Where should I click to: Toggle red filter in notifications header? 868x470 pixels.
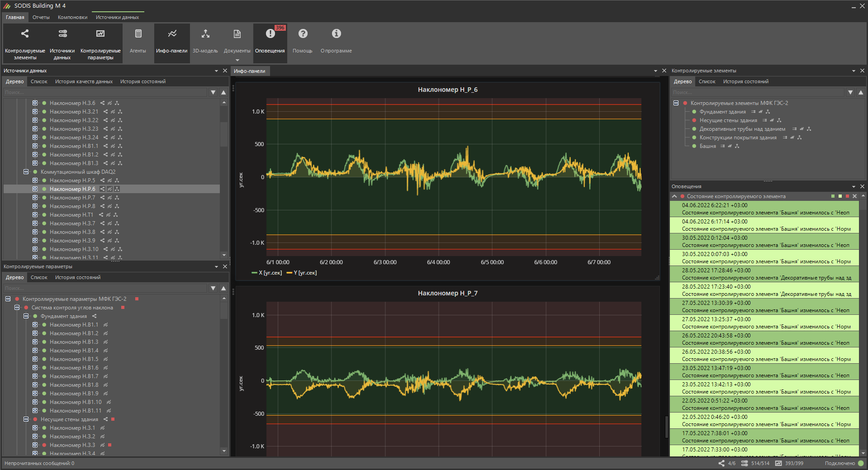click(847, 196)
